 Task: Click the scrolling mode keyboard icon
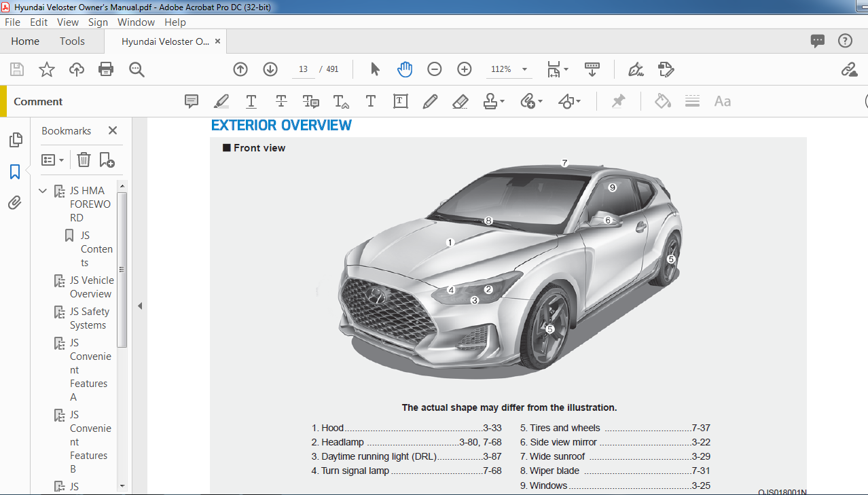click(x=592, y=69)
